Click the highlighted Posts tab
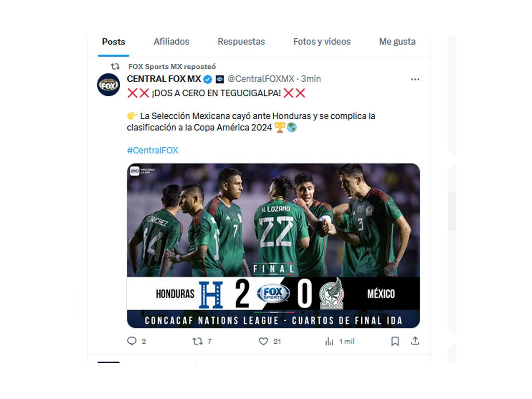The image size is (532, 399). (113, 41)
